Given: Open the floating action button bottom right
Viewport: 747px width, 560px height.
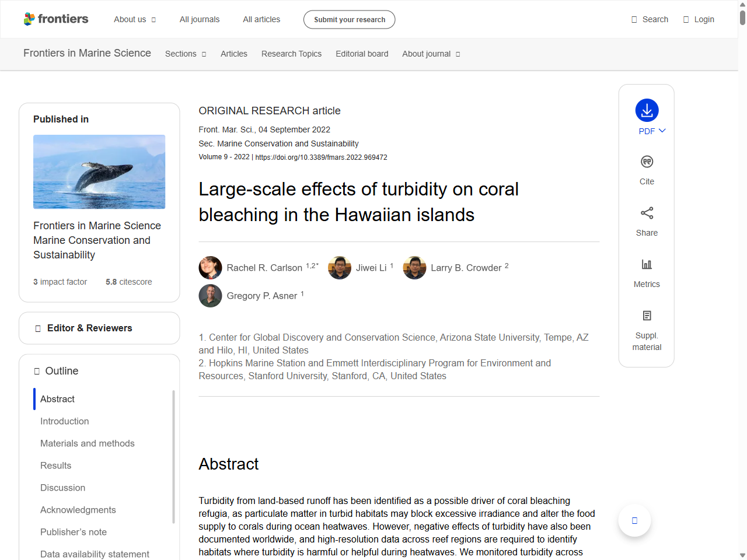Looking at the screenshot, I should 634,520.
